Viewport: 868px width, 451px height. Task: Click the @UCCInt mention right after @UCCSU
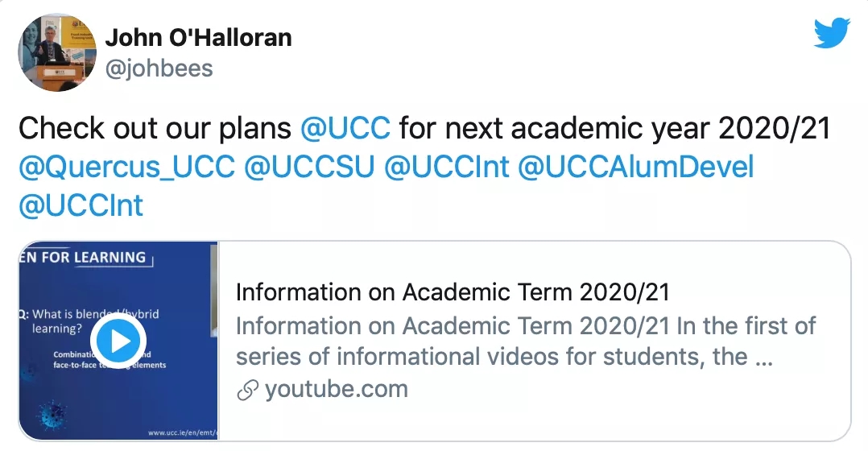pos(447,167)
